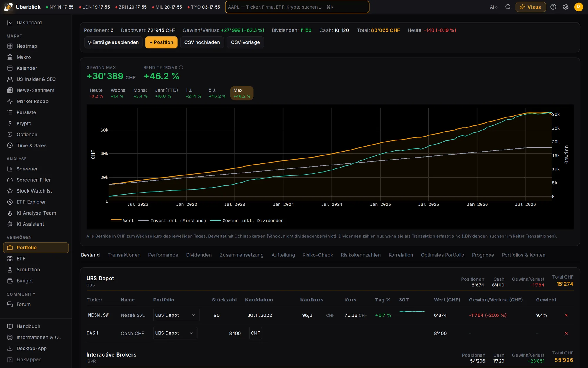The width and height of the screenshot is (588, 368).
Task: Open Portfolio dropdown for Cash CHF row
Action: point(175,333)
